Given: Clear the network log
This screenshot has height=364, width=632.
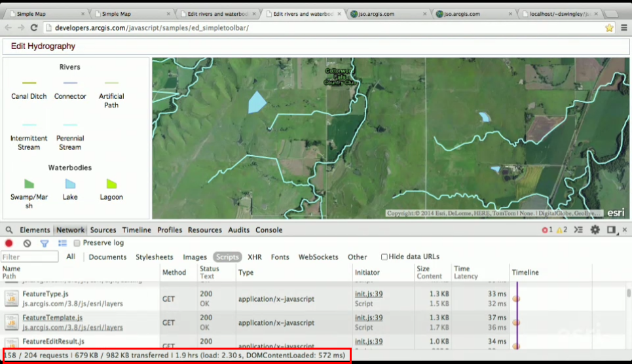Looking at the screenshot, I should tap(27, 243).
